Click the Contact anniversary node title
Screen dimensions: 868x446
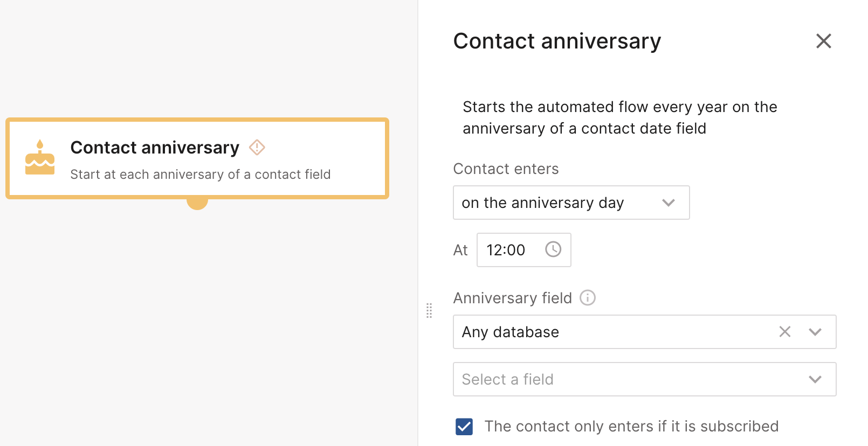pos(155,148)
